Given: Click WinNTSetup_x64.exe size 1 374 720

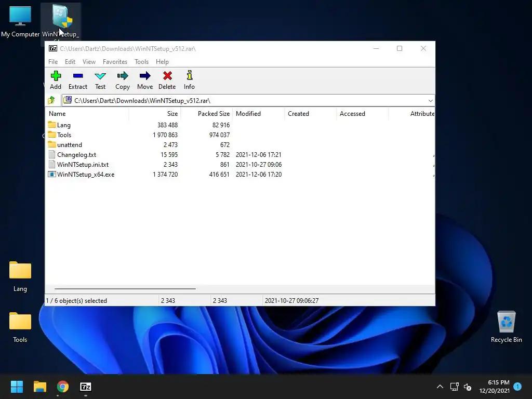Looking at the screenshot, I should point(165,175).
